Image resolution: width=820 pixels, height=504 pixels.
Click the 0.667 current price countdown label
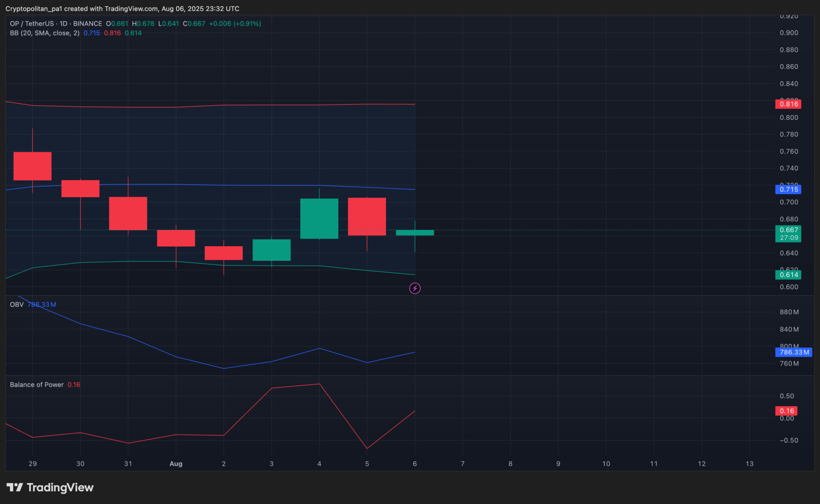788,234
